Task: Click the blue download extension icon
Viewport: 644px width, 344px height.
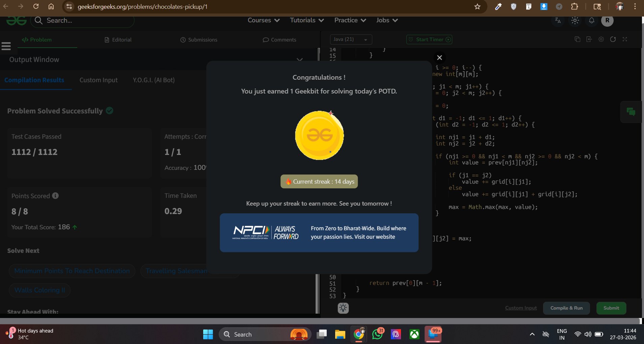Action: (544, 7)
